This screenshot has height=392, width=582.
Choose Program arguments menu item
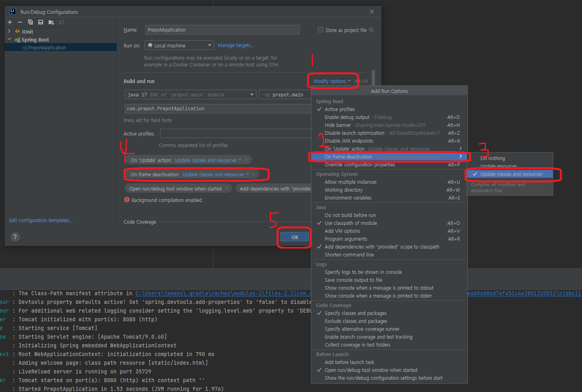pos(389,239)
